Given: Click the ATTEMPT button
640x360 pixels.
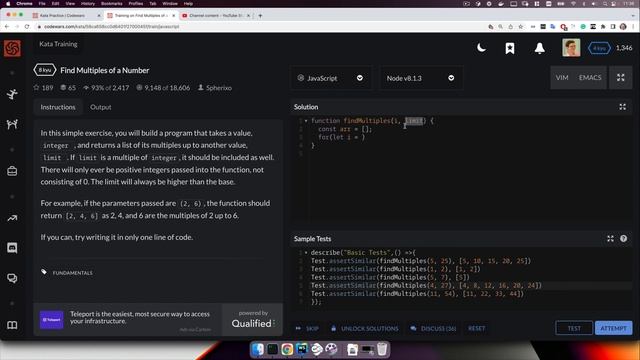Looking at the screenshot, I should tap(613, 328).
